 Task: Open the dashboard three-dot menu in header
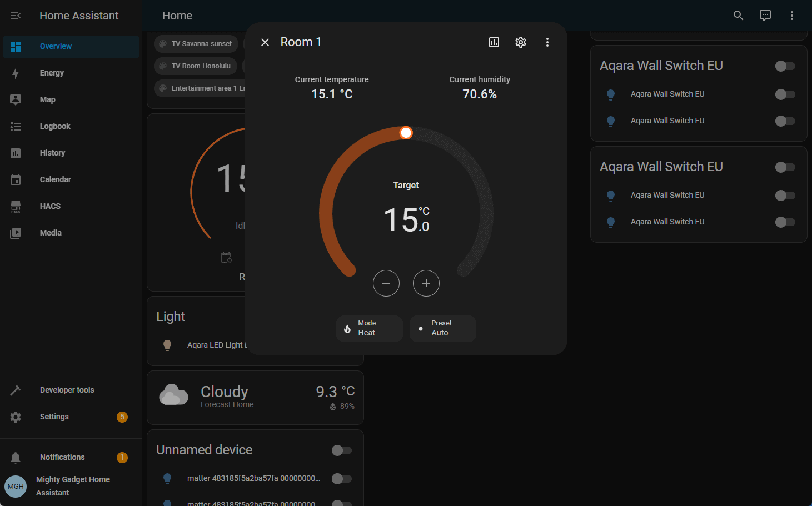coord(791,16)
